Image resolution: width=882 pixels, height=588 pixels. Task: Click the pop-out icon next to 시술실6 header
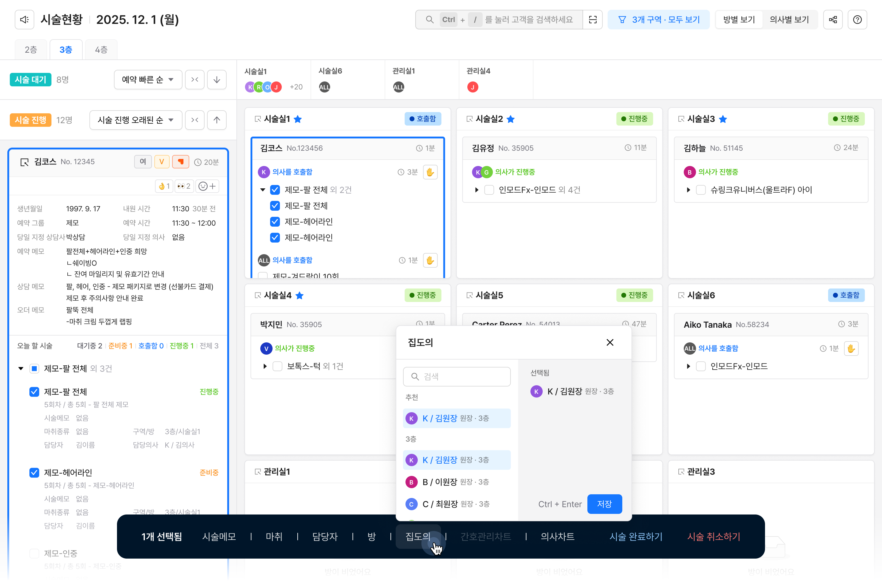pyautogui.click(x=681, y=296)
